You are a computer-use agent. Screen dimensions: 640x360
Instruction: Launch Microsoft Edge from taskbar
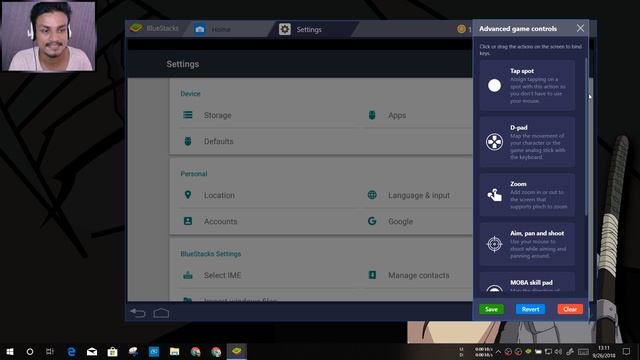pos(71,351)
